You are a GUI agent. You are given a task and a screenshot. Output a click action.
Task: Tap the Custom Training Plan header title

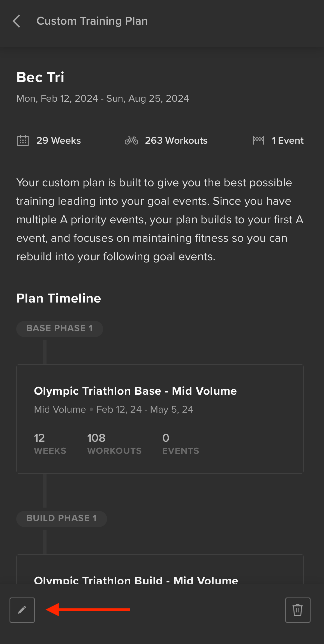pyautogui.click(x=92, y=21)
